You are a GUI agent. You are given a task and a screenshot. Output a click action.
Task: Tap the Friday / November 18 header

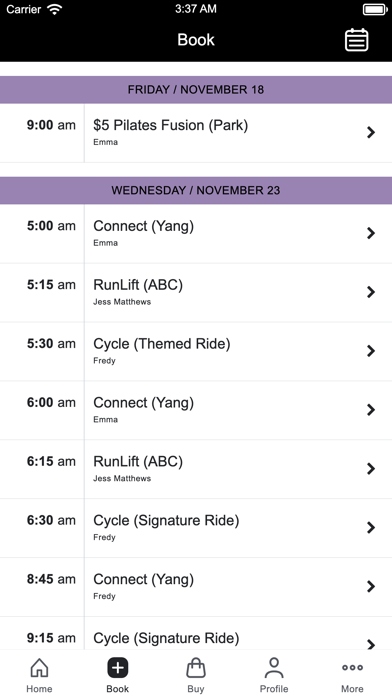coord(196,90)
